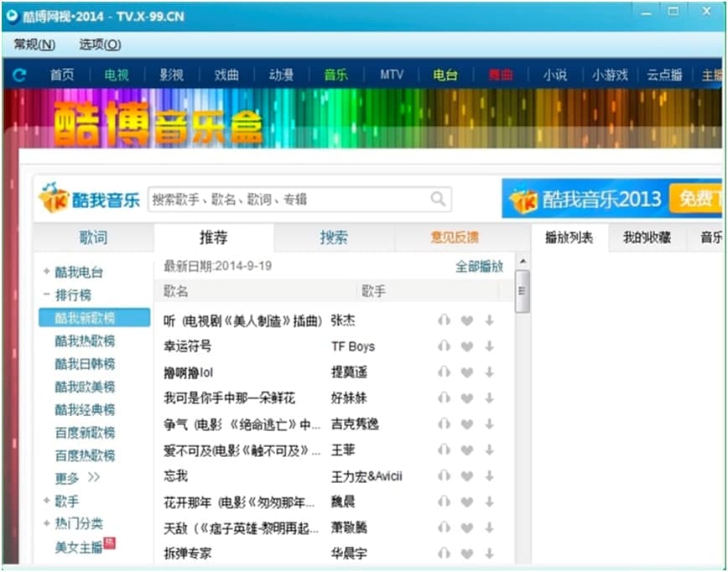The image size is (728, 572).
Task: Click the 酷我音乐 logo icon
Action: (x=53, y=199)
